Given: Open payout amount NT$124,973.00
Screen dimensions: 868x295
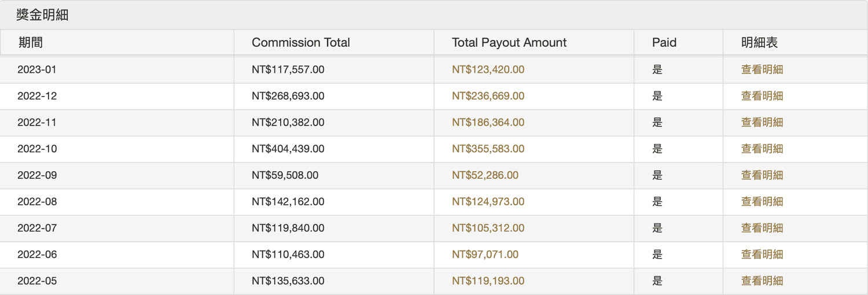Looking at the screenshot, I should click(488, 202).
